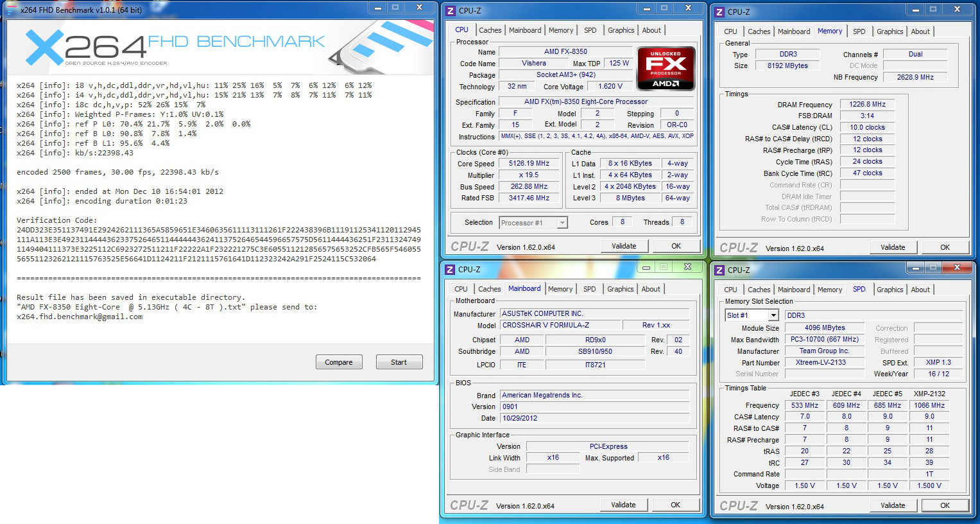The height and width of the screenshot is (524, 980).
Task: Click the Channels value 'Dual'
Action: pos(916,54)
